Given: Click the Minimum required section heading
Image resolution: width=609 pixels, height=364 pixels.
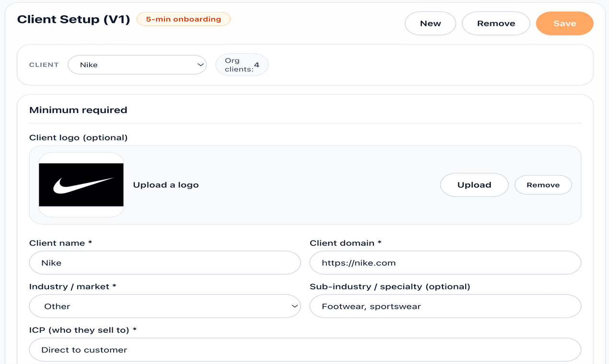Looking at the screenshot, I should coord(78,110).
